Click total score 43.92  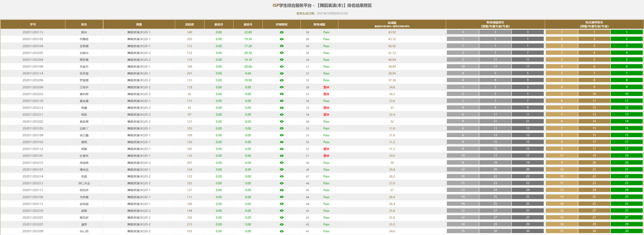click(x=392, y=32)
